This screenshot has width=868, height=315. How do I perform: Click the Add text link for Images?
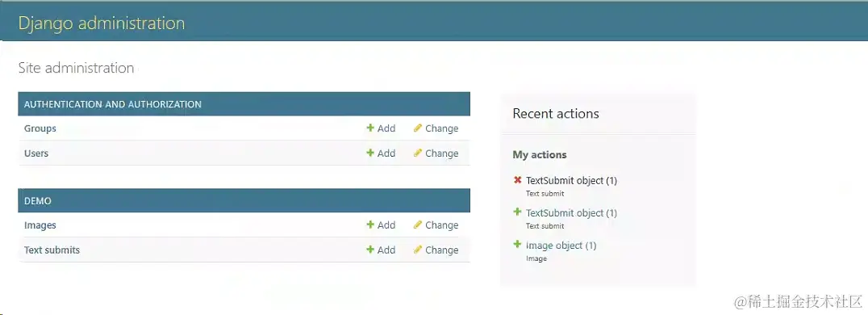pyautogui.click(x=386, y=225)
